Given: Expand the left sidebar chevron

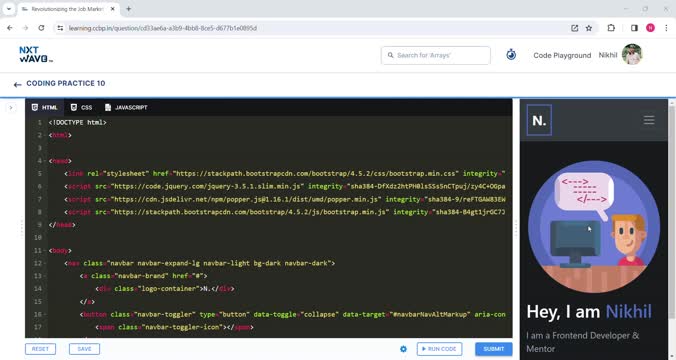Looking at the screenshot, I should click(x=11, y=108).
